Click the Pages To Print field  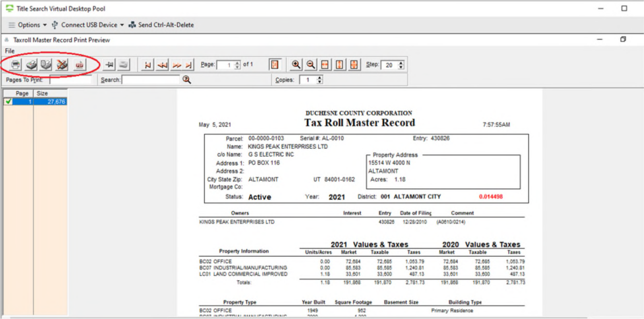71,80
